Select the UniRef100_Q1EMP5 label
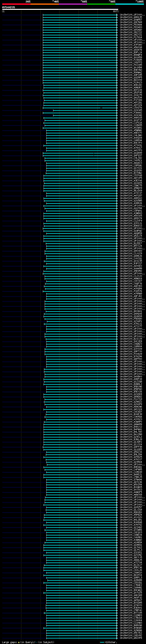The image size is (146, 644). pyautogui.click(x=131, y=77)
